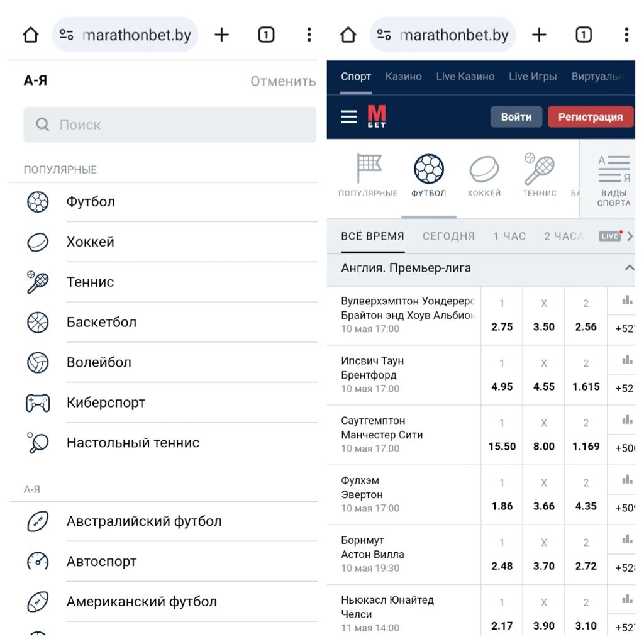Select football icon in sports list
The height and width of the screenshot is (644, 644).
(x=38, y=202)
